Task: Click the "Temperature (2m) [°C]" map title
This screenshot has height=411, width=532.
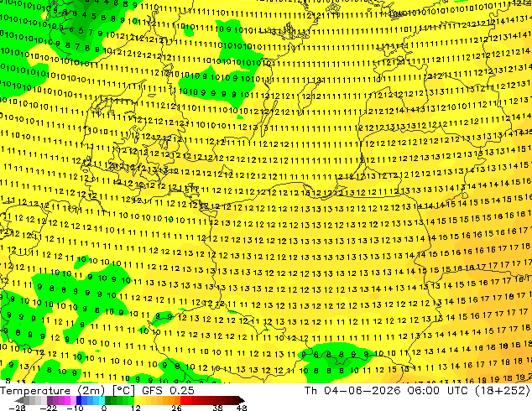Action: 69,390
